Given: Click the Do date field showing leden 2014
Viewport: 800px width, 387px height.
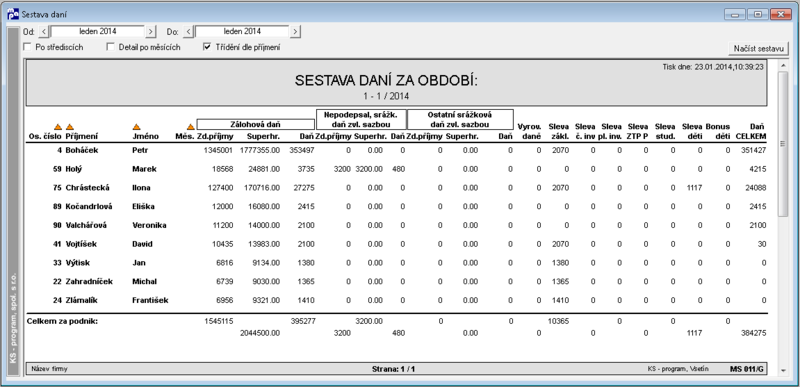Looking at the screenshot, I should 242,32.
